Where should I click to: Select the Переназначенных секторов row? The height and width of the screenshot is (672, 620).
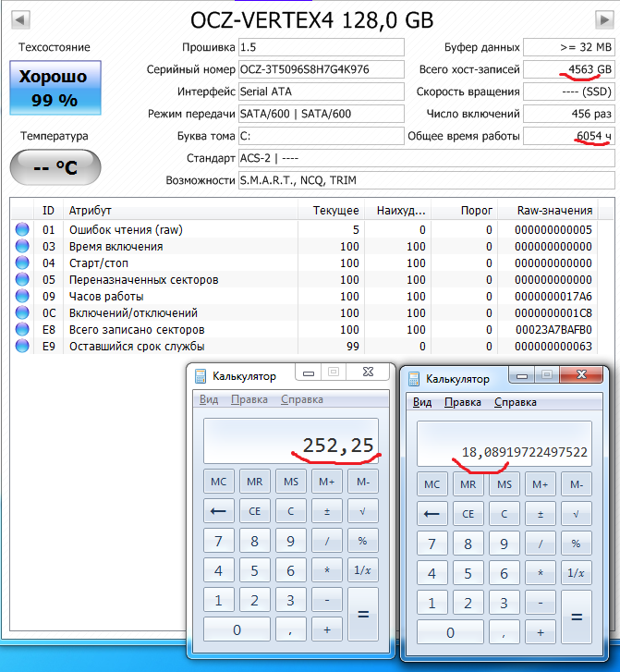click(305, 279)
